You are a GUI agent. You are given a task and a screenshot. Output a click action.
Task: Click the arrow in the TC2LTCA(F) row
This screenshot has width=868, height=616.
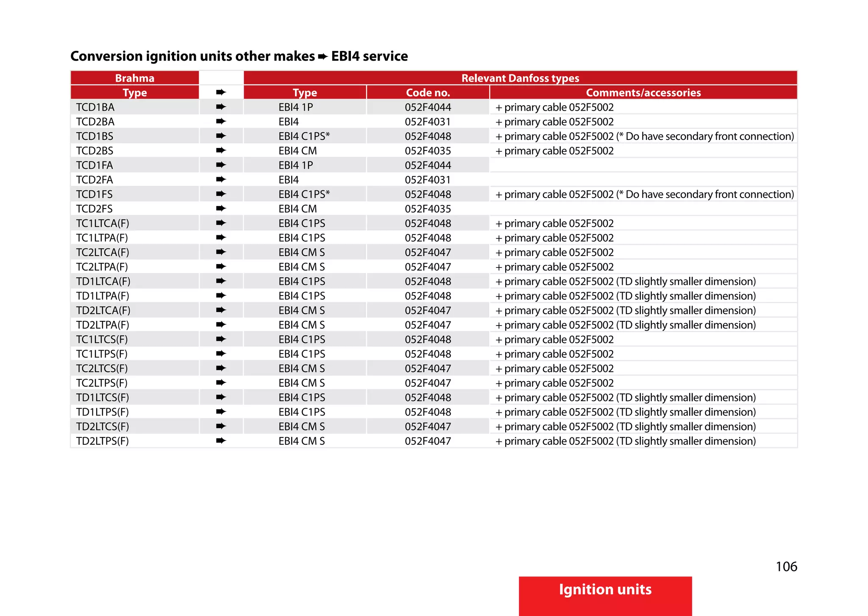(x=221, y=252)
